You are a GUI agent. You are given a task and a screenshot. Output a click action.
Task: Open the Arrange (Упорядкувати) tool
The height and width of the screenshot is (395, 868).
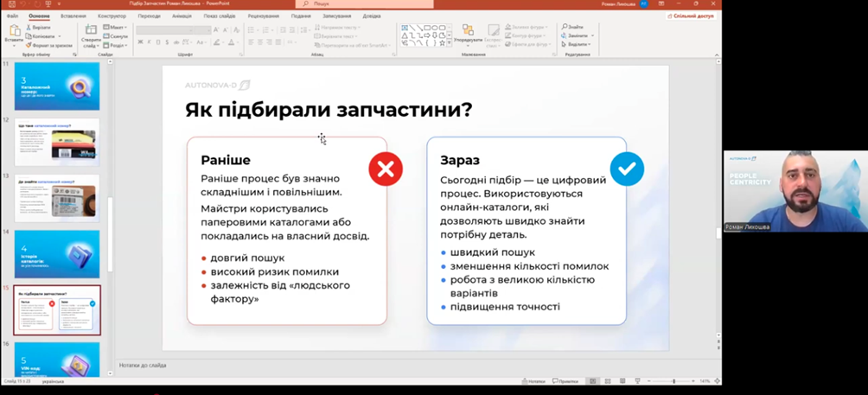[x=468, y=34]
